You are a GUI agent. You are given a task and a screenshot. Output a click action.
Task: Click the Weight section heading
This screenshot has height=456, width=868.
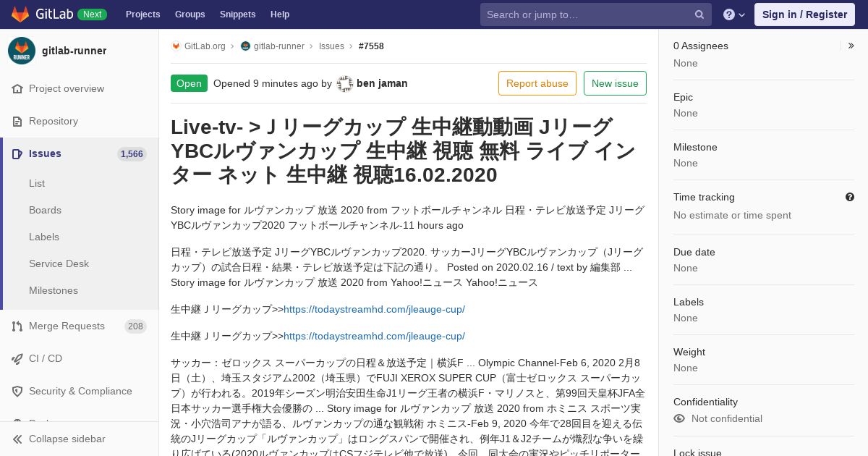tap(689, 352)
